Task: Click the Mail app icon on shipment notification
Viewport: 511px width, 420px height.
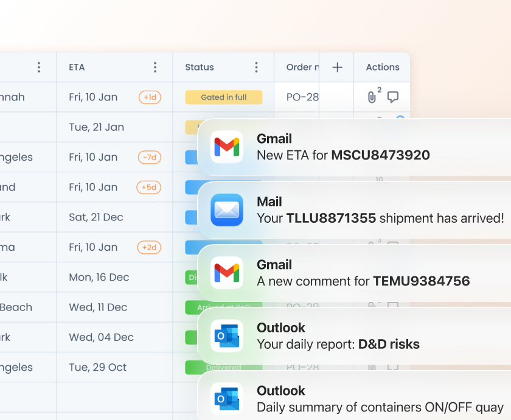Action: tap(227, 210)
